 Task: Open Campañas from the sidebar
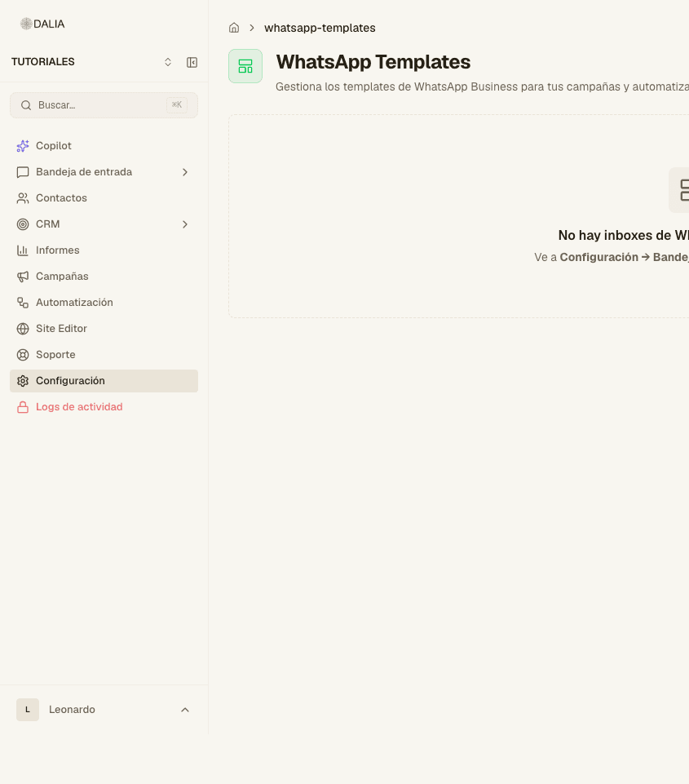tap(104, 277)
